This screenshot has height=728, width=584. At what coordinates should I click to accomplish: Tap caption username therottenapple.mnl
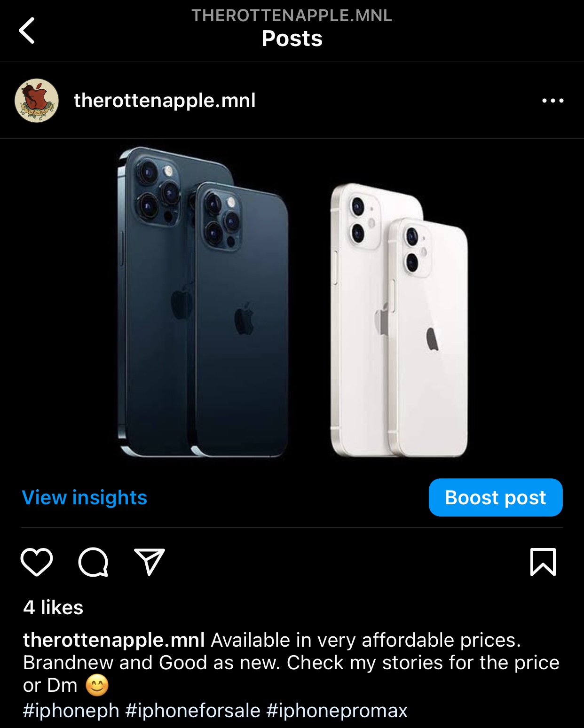point(114,640)
